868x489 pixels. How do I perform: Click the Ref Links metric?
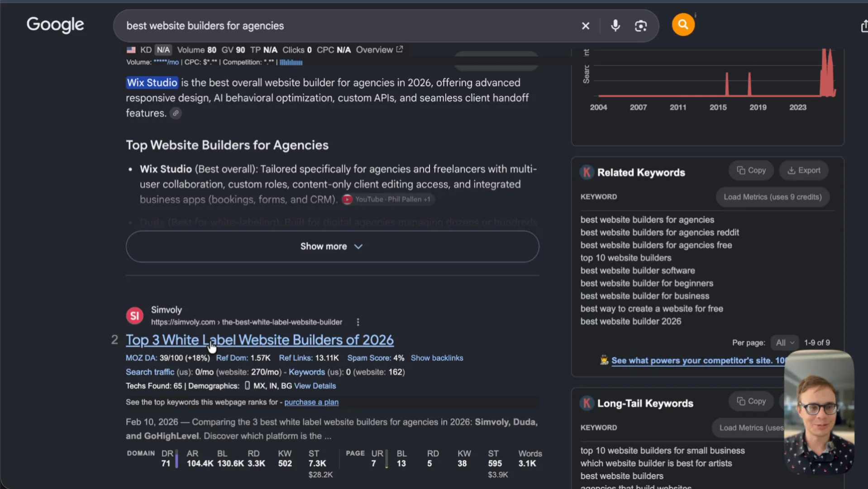coord(296,358)
